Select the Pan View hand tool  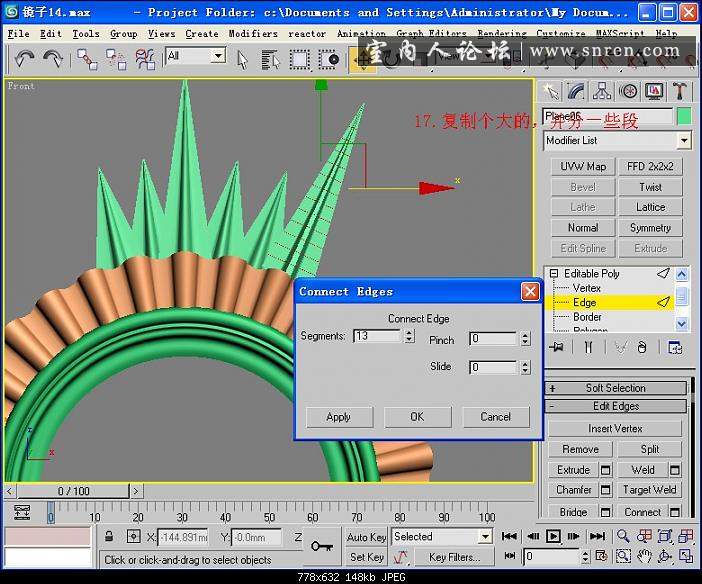(645, 556)
